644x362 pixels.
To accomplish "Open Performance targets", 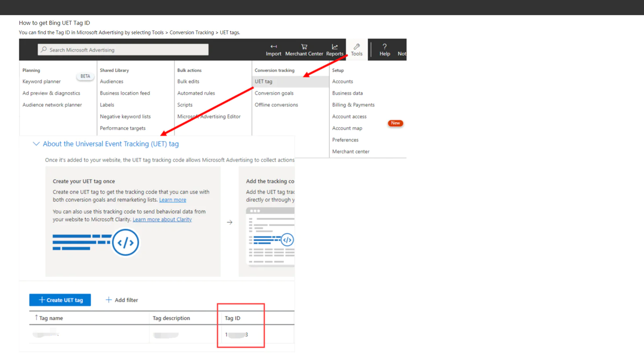I will [x=123, y=128].
